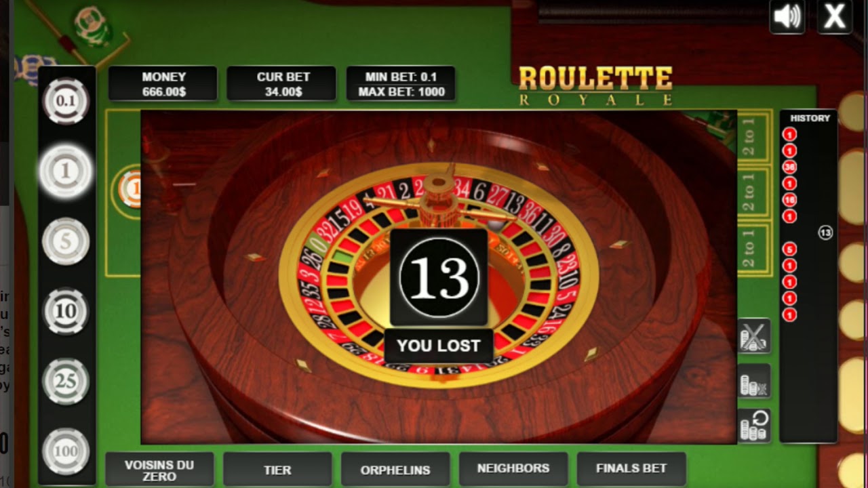Viewport: 868px width, 488px height.
Task: Pick the 100 value chip
Action: click(x=66, y=451)
